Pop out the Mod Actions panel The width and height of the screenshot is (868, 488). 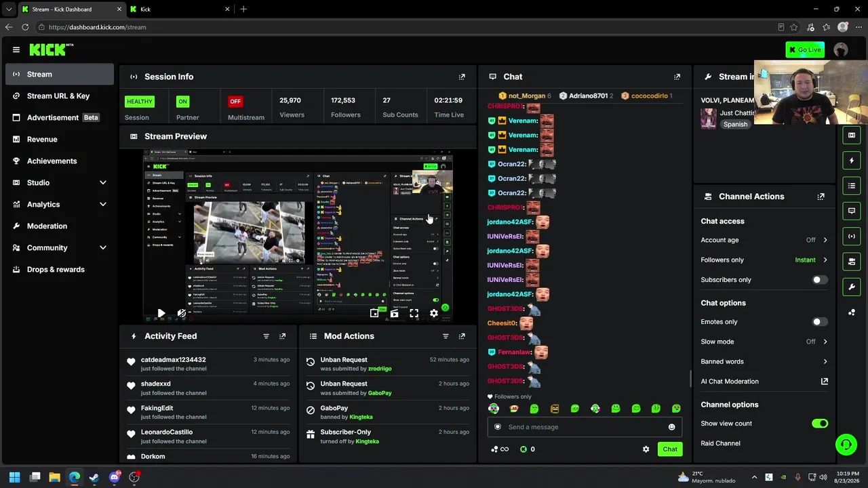tap(462, 336)
